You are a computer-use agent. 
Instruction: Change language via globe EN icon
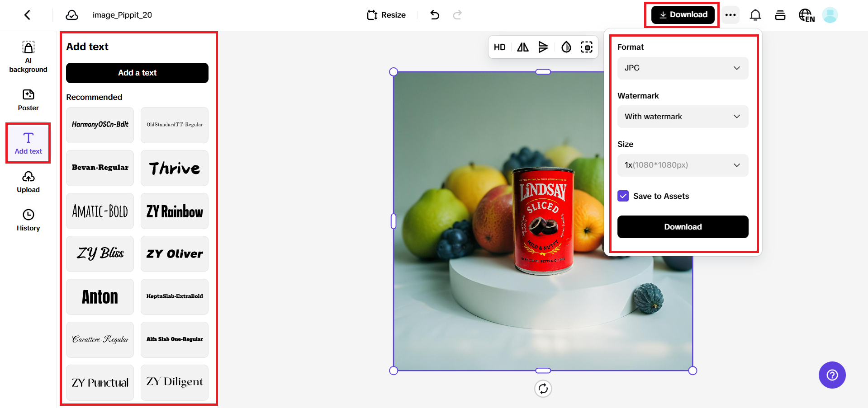[x=806, y=15]
